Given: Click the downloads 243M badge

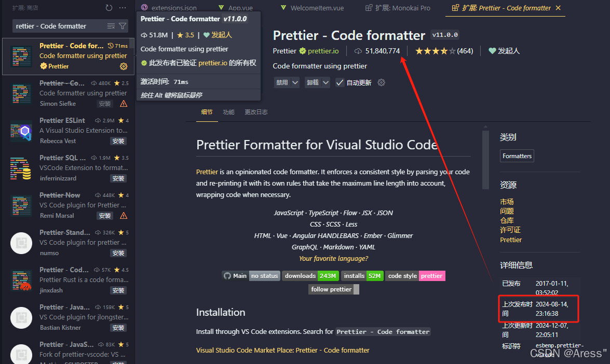Looking at the screenshot, I should pyautogui.click(x=310, y=276).
